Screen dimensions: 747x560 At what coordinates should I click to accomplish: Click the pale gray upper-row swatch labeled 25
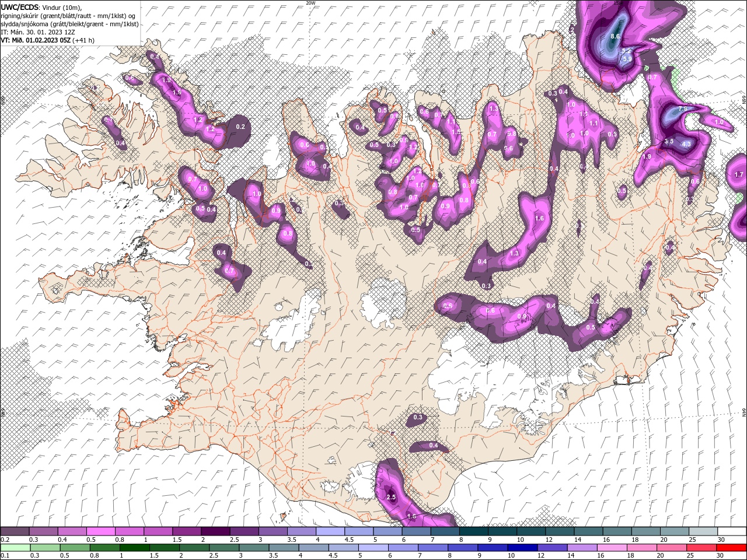coord(704,531)
